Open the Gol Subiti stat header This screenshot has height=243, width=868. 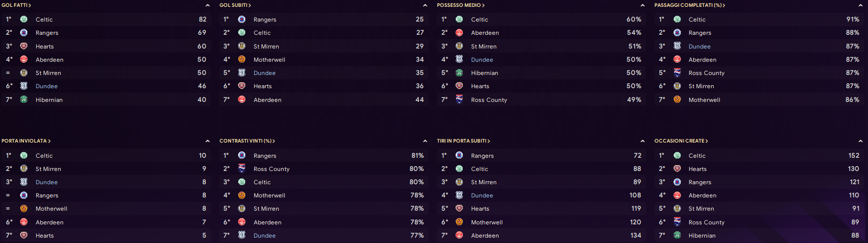(235, 5)
